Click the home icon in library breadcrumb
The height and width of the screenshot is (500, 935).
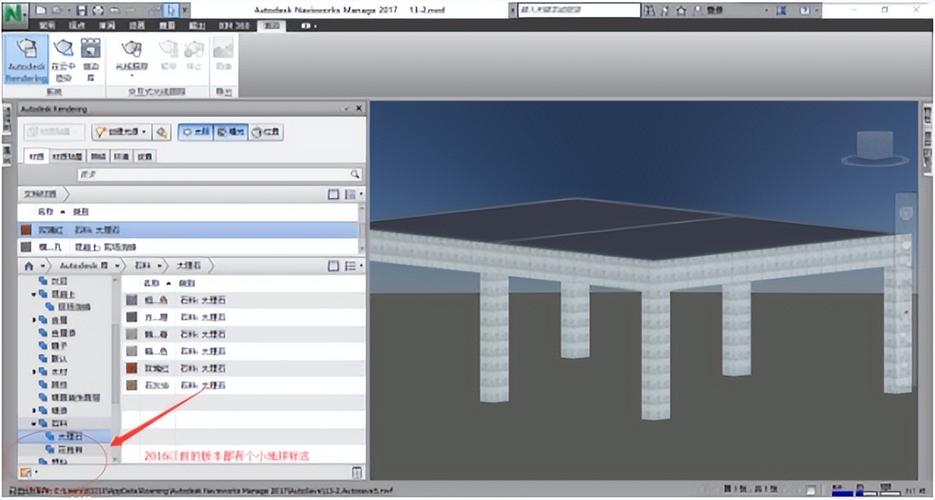point(29,266)
